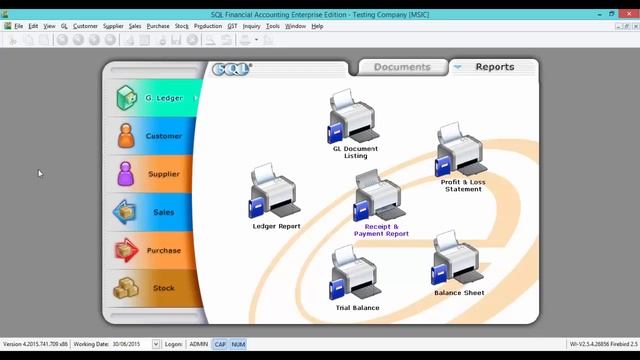
Task: Open the Supplier menu in menu bar
Action: (113, 26)
